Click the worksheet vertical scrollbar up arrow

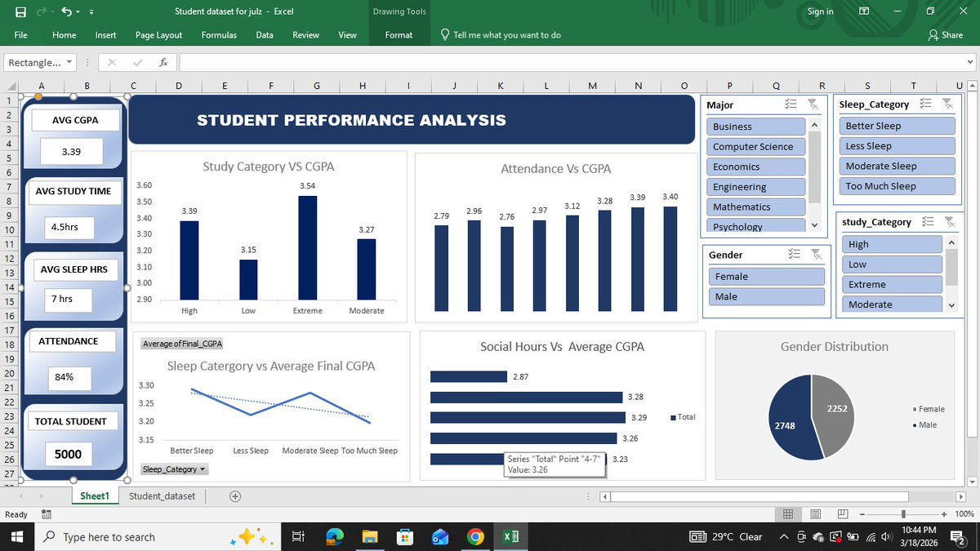[x=970, y=87]
